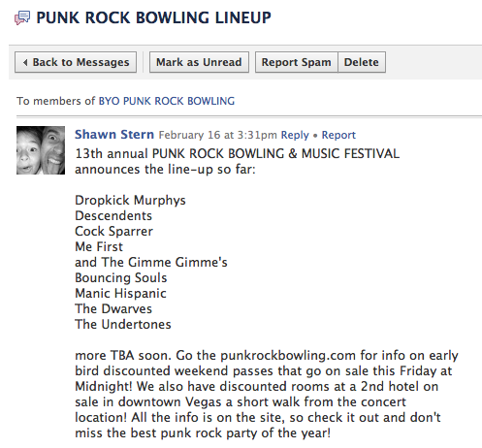Report the message using Report Spam

click(x=297, y=62)
